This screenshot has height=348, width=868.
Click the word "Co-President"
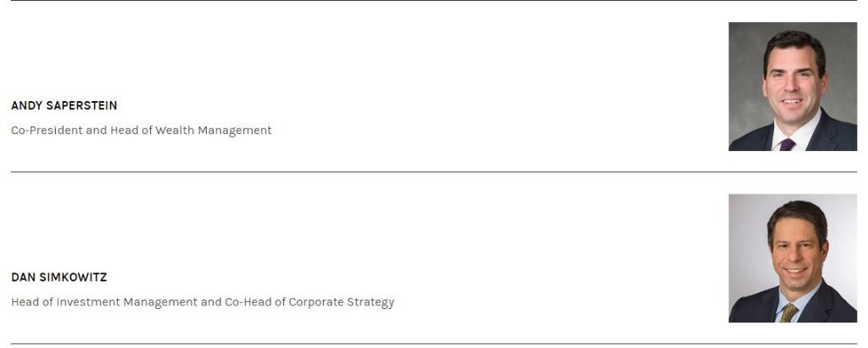(47, 131)
